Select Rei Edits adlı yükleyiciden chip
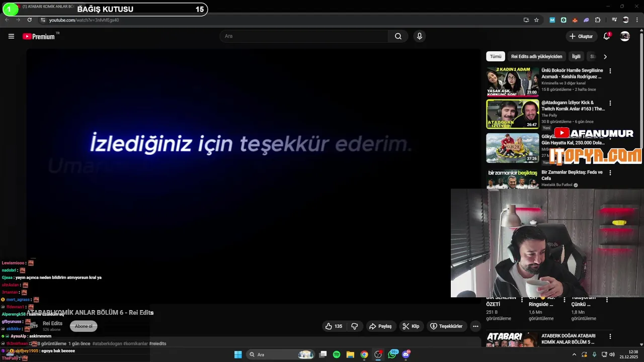 pos(536,56)
